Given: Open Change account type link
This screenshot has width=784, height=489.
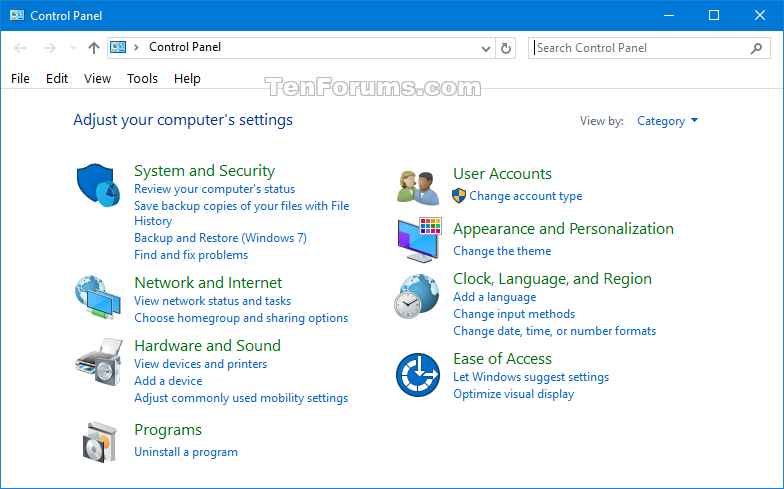Looking at the screenshot, I should (526, 196).
